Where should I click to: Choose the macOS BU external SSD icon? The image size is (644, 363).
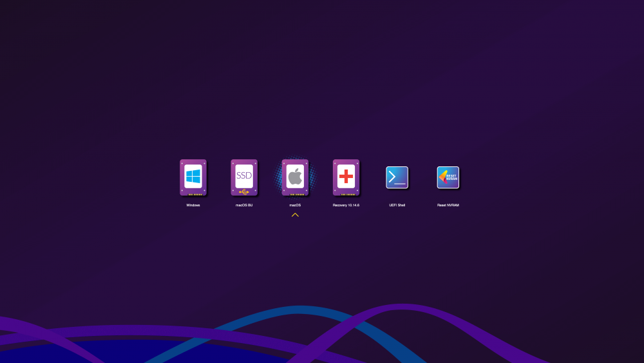click(x=244, y=177)
